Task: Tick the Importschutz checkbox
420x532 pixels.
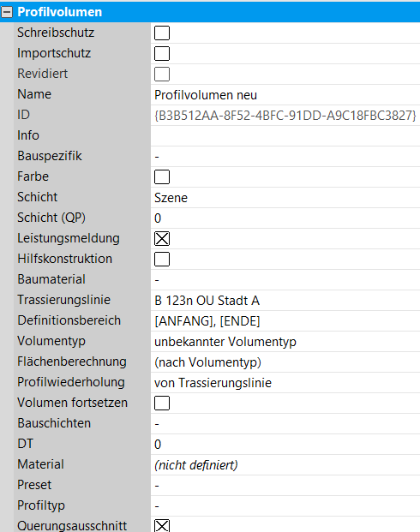Action: 162,54
